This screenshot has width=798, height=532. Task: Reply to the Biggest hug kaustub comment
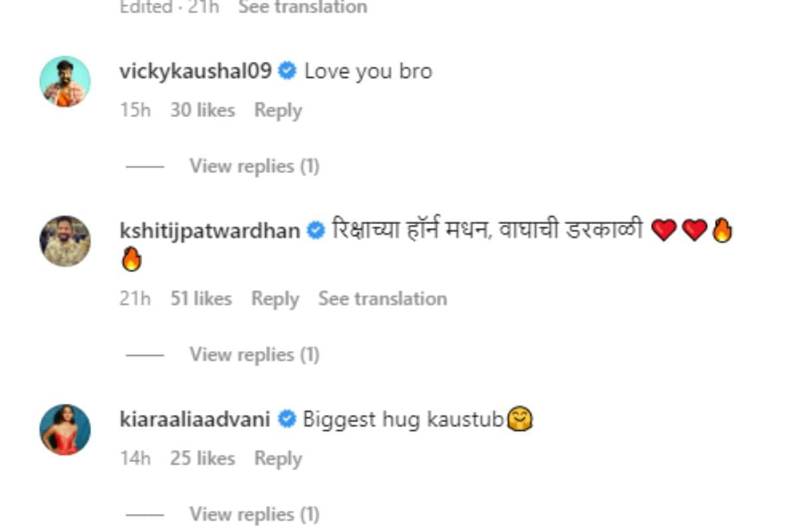point(278,459)
